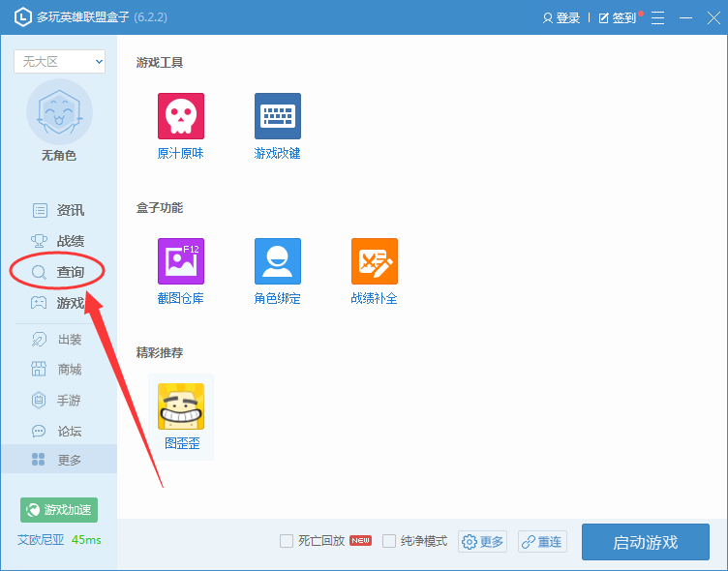Open the 商城 store section

click(58, 370)
